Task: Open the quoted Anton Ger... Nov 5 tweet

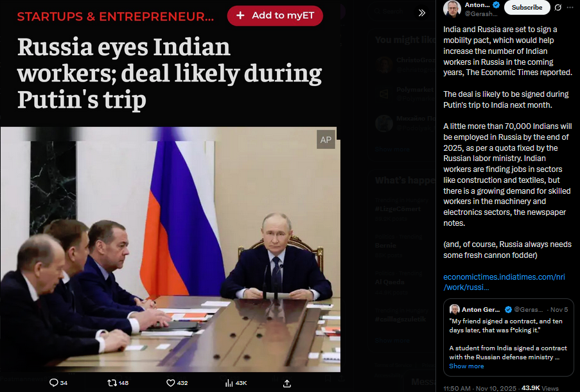Action: point(509,337)
